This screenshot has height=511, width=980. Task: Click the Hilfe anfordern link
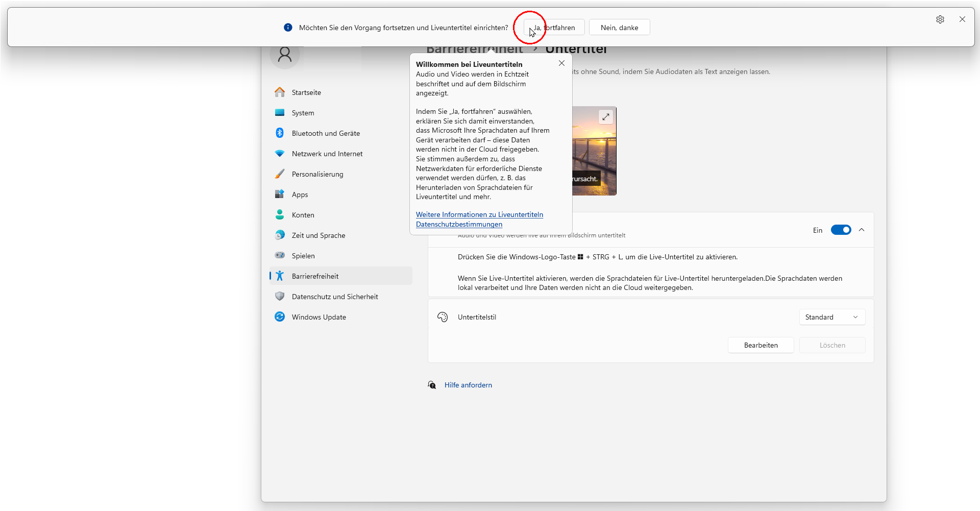pyautogui.click(x=468, y=385)
